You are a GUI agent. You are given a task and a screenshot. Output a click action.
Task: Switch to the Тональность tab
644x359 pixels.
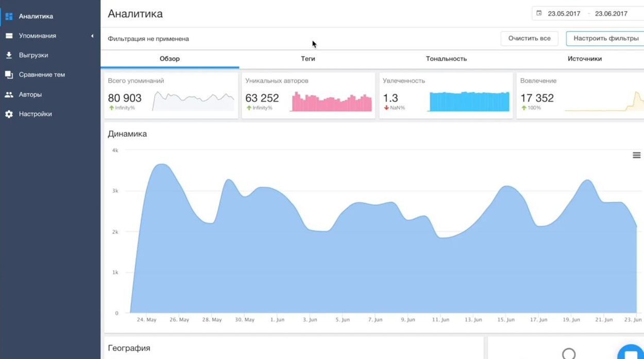446,59
